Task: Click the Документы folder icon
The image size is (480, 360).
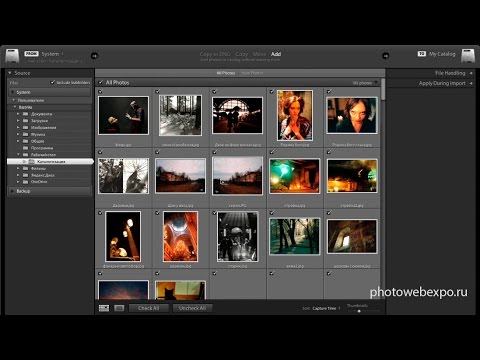Action: click(x=25, y=114)
